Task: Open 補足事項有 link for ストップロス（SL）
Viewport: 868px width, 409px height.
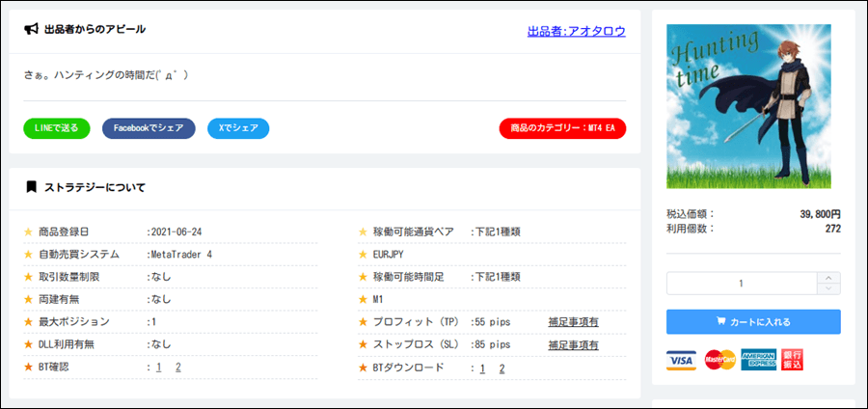Action: (574, 344)
